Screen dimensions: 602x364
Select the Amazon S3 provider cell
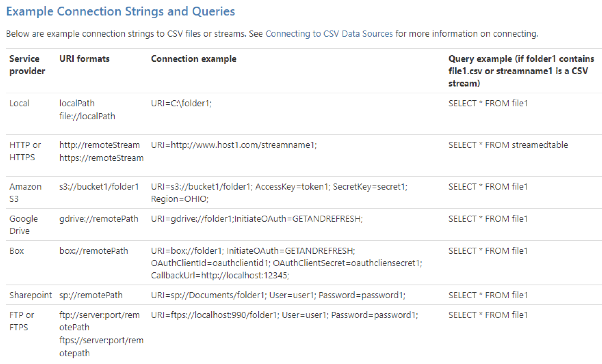coord(25,193)
